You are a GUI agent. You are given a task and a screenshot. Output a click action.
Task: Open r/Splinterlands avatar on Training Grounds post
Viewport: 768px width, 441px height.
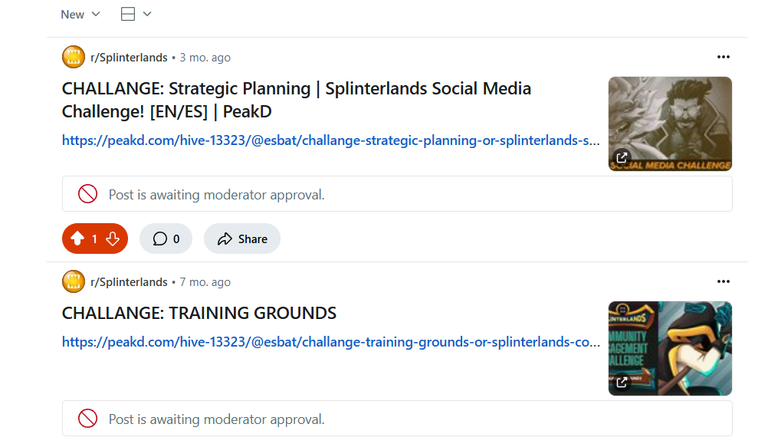click(x=73, y=282)
